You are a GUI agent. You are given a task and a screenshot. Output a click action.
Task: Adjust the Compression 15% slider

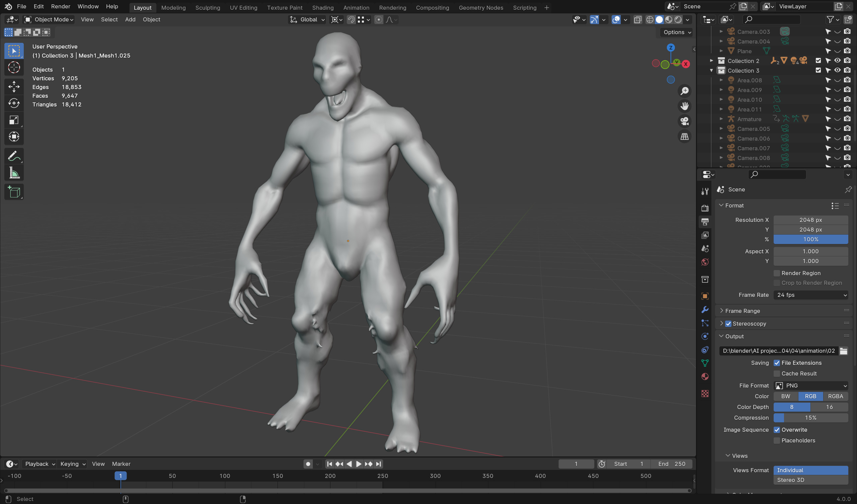pos(811,418)
